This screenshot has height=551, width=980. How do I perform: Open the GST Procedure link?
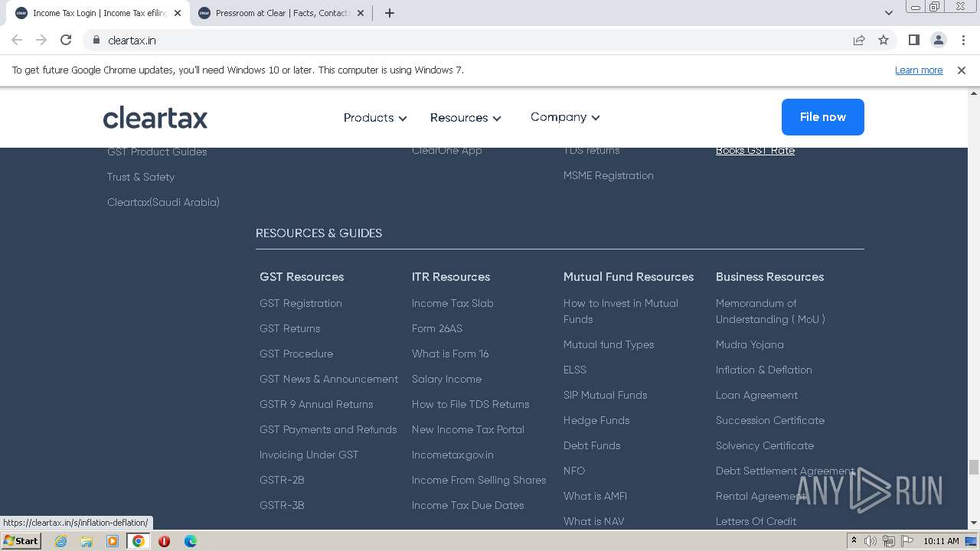[x=296, y=354]
